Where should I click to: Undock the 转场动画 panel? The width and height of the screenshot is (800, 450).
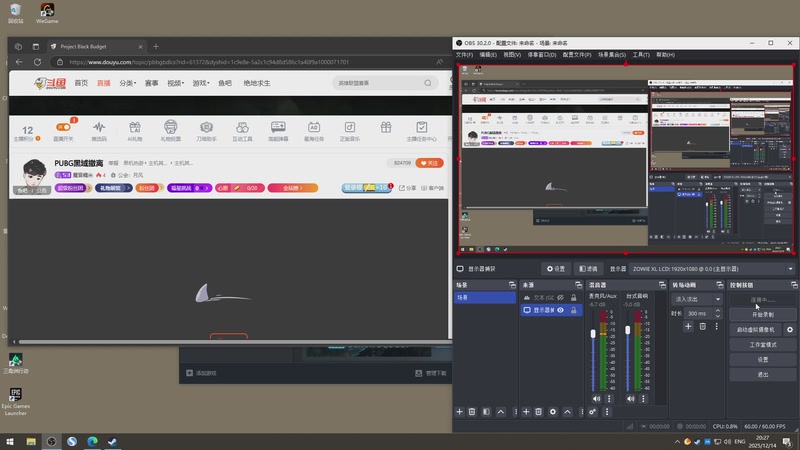(x=719, y=285)
